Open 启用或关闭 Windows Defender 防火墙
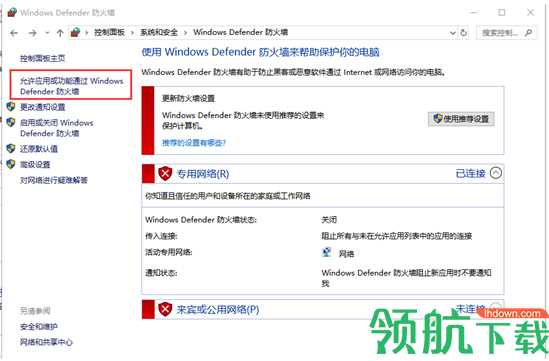 click(x=57, y=128)
